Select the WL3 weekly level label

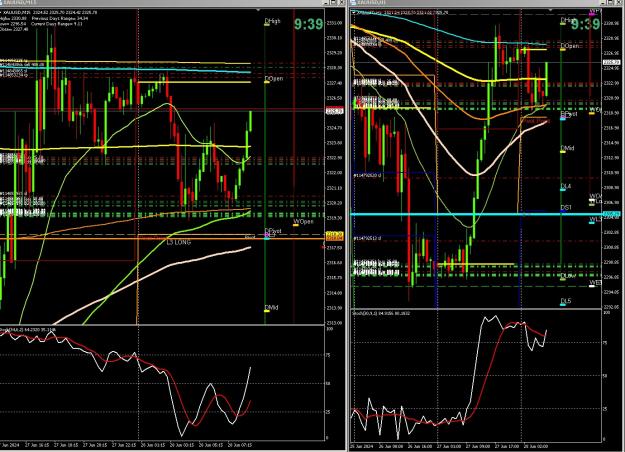click(x=596, y=220)
